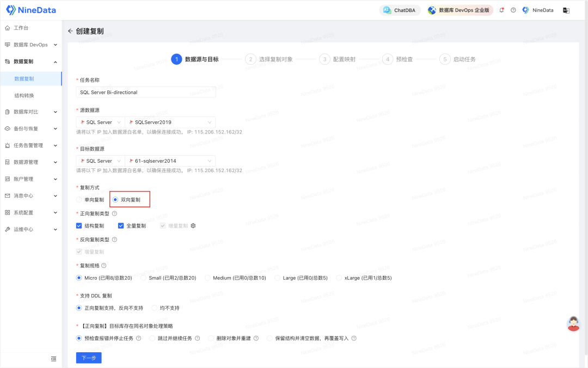This screenshot has width=588, height=368.
Task: Uncheck the 全量复制 checkbox
Action: click(121, 226)
